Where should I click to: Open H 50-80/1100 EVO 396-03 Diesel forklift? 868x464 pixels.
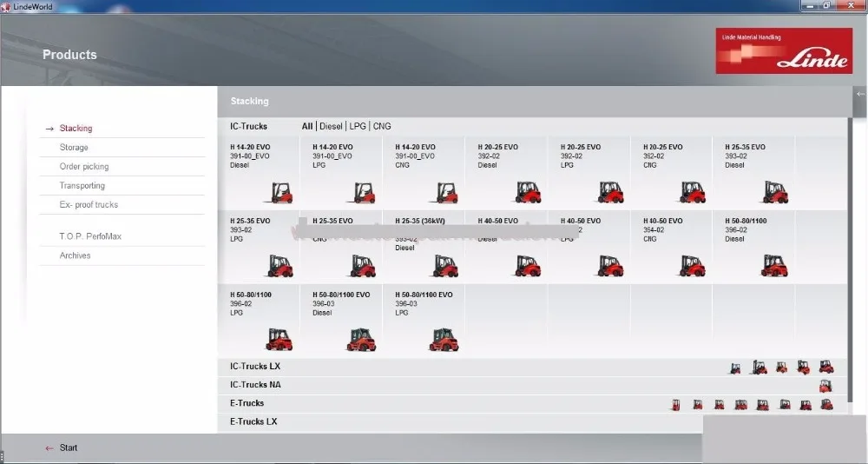(x=341, y=321)
